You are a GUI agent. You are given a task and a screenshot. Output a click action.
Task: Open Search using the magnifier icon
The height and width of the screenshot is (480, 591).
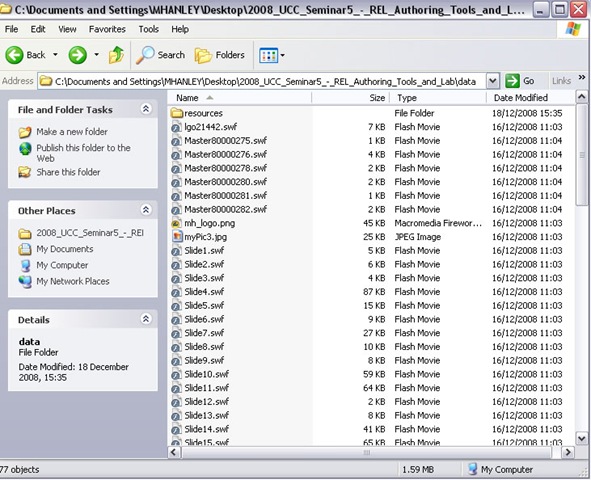pyautogui.click(x=145, y=55)
